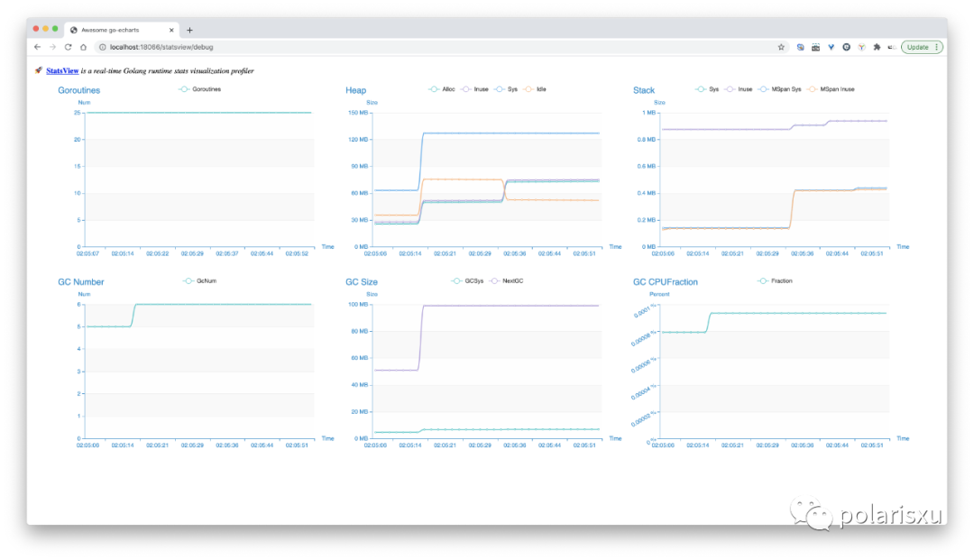
Task: Go back with the browser back arrow
Action: pos(37,47)
